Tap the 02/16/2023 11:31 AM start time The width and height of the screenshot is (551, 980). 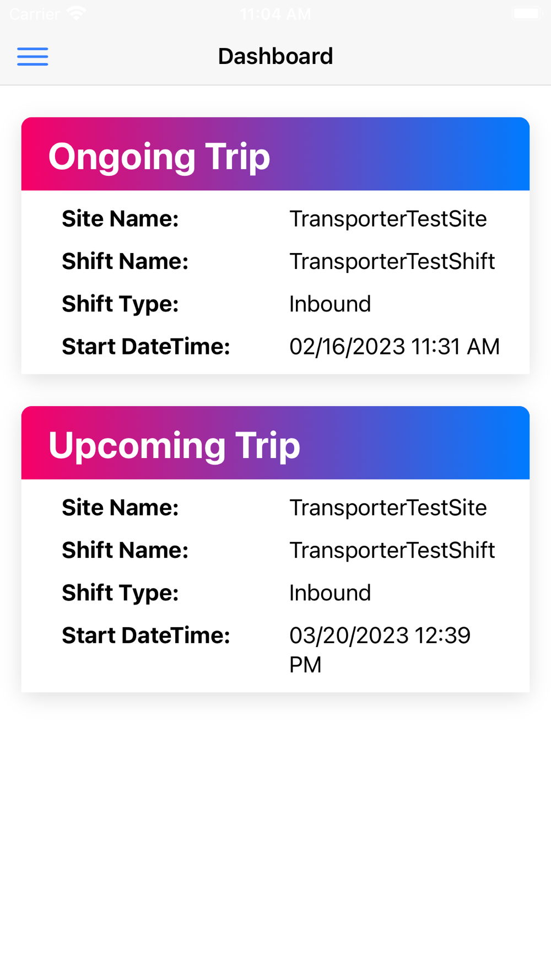coord(395,347)
